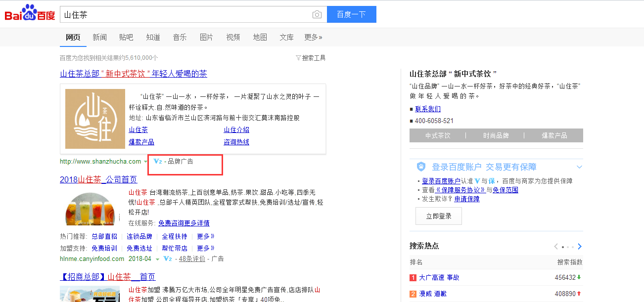Open result 2018山住茶_公司首页

(x=98, y=179)
